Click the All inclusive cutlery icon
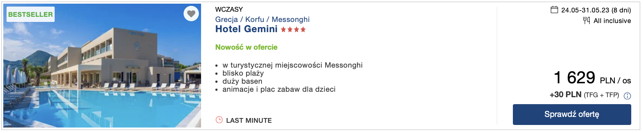 [586, 20]
